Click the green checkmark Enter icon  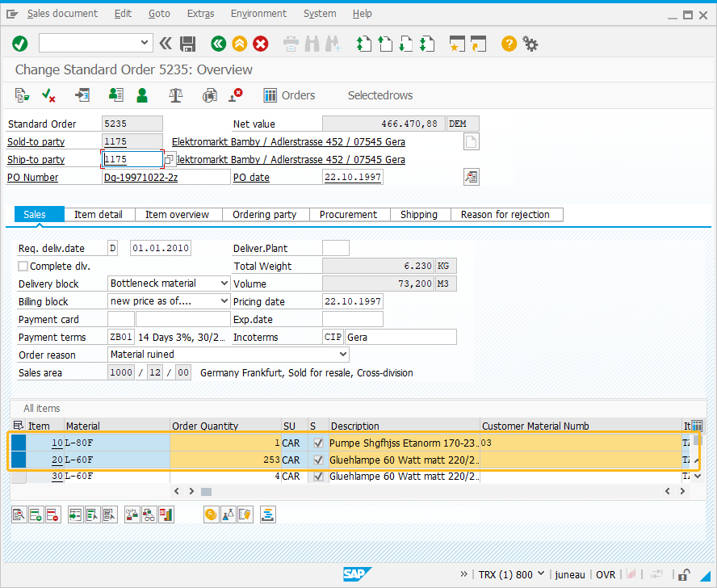[x=19, y=44]
